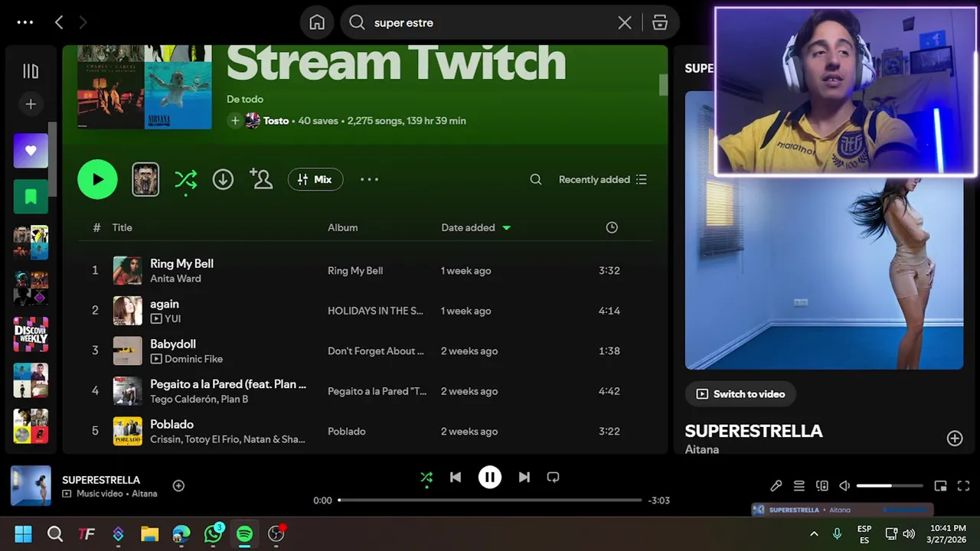Open now-playing album cover thumbnail
The width and height of the screenshot is (980, 551).
31,485
